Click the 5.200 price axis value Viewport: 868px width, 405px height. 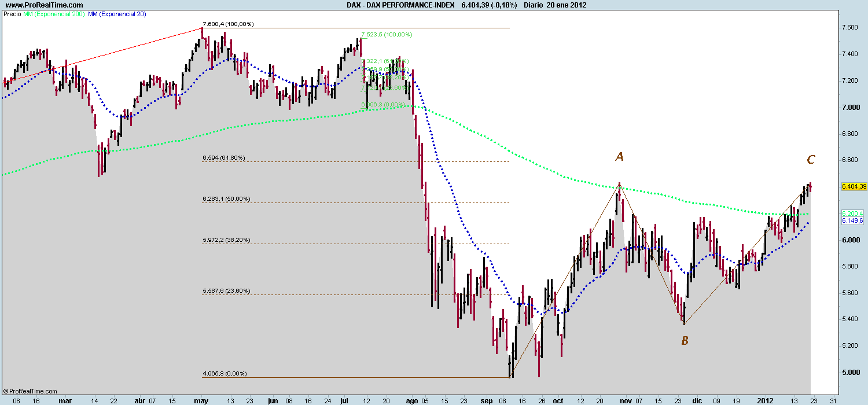tap(849, 346)
